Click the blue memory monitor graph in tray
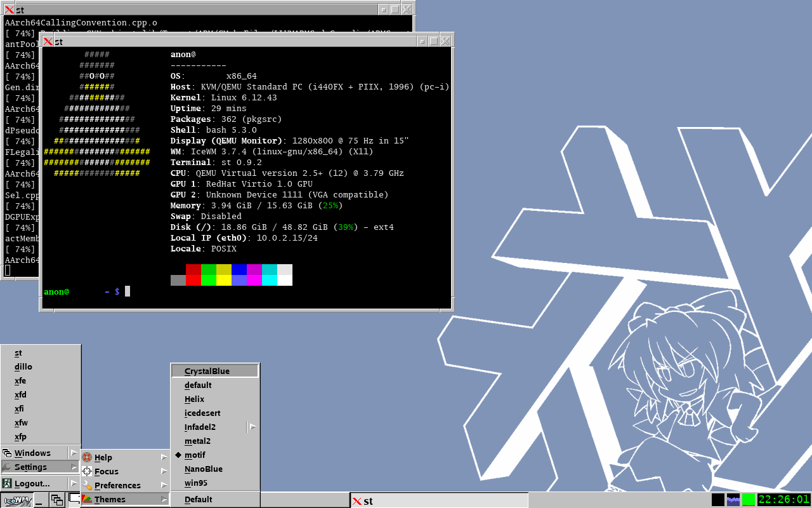Screen dimensions: 812x508 [x=733, y=500]
